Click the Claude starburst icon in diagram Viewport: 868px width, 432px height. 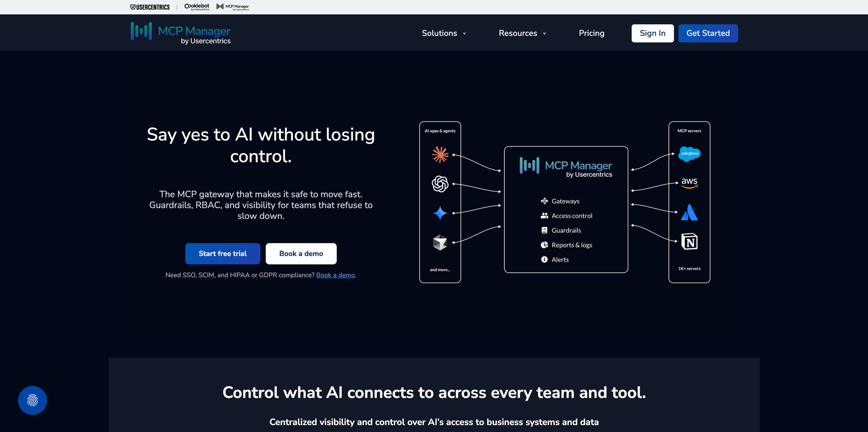click(440, 154)
